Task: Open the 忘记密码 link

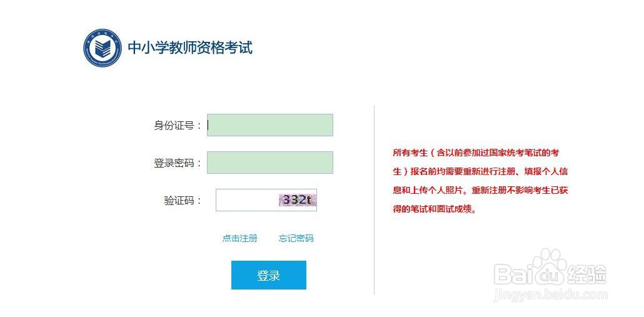Action: tap(296, 238)
